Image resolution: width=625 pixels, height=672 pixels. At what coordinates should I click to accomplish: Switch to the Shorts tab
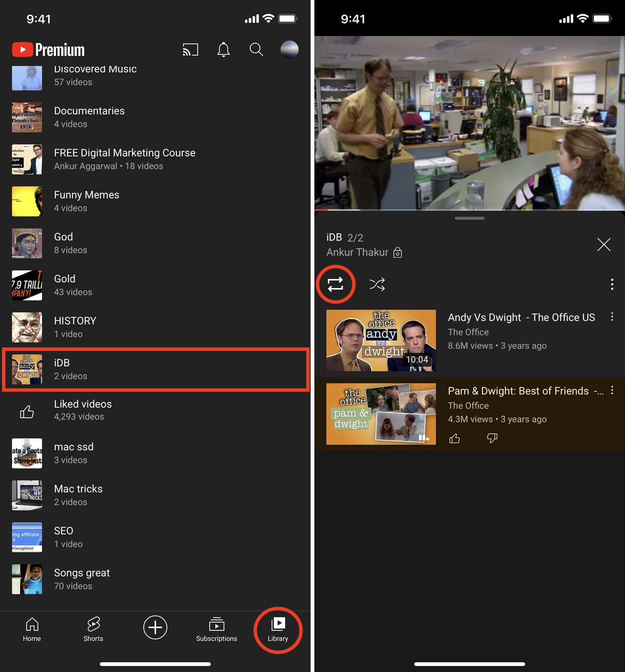(93, 630)
